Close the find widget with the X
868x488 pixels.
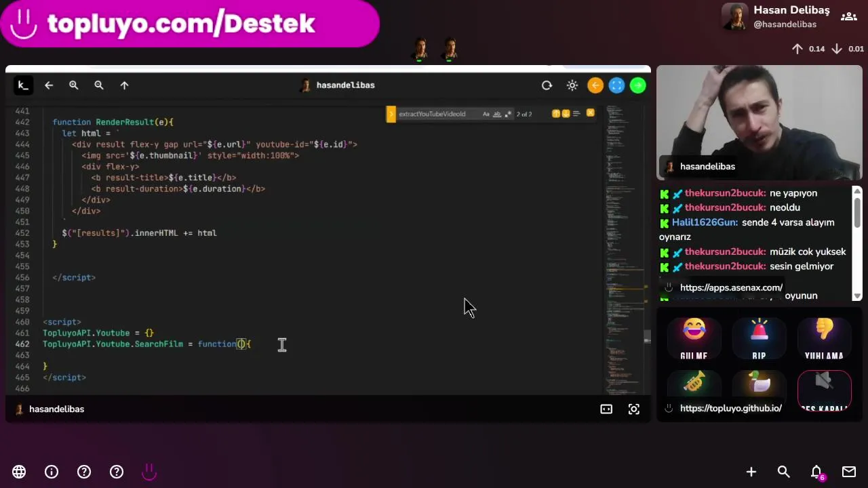(x=590, y=113)
